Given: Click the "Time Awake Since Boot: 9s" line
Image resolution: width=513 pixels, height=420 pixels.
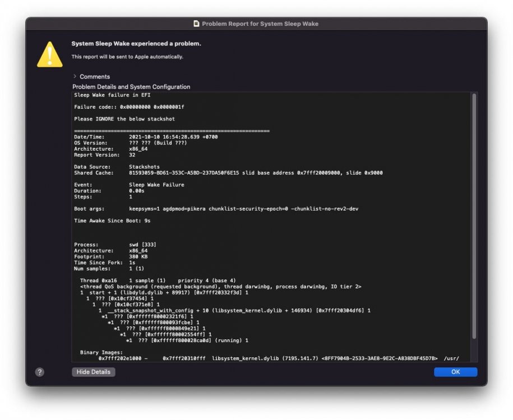Looking at the screenshot, I should (x=112, y=221).
